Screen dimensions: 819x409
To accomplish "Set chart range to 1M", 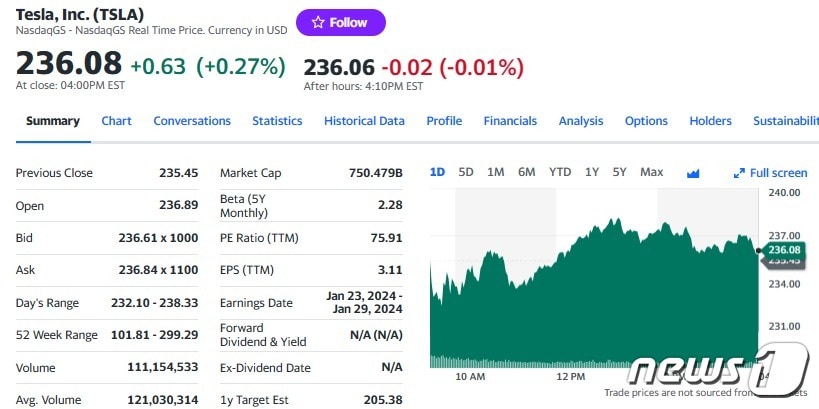I will 496,172.
